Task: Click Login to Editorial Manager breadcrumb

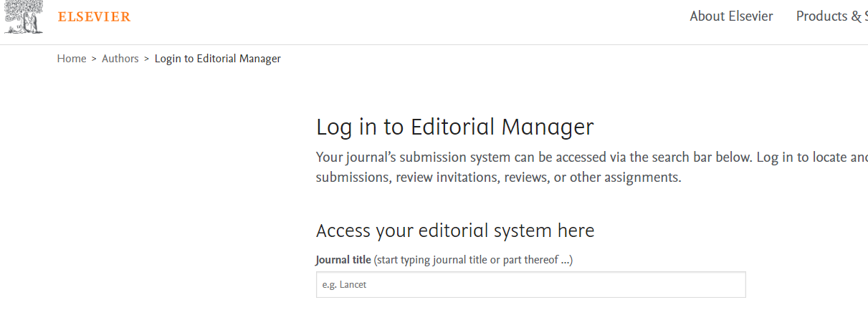Action: [x=218, y=59]
